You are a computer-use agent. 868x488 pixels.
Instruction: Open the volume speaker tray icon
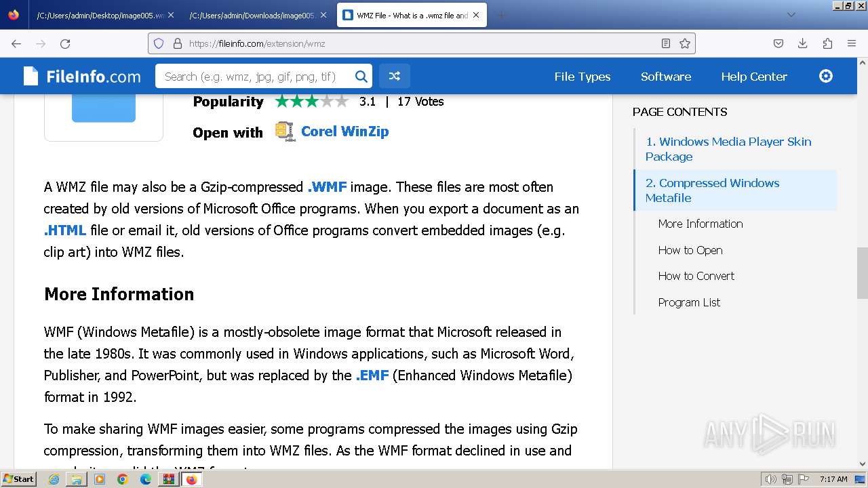[x=771, y=479]
